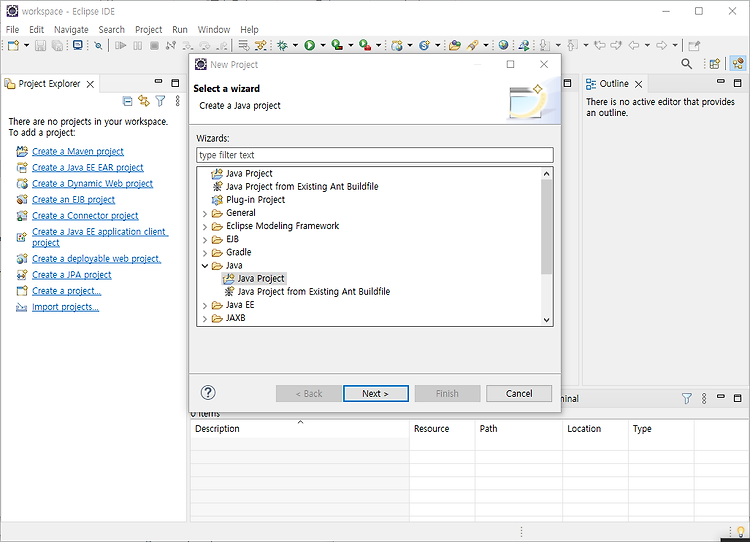
Task: Click Link with Editor icon in Project Explorer
Action: [143, 101]
